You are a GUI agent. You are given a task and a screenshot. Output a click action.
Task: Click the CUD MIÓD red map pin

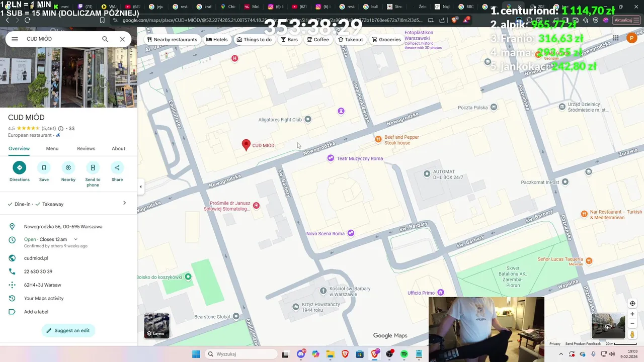[246, 145]
